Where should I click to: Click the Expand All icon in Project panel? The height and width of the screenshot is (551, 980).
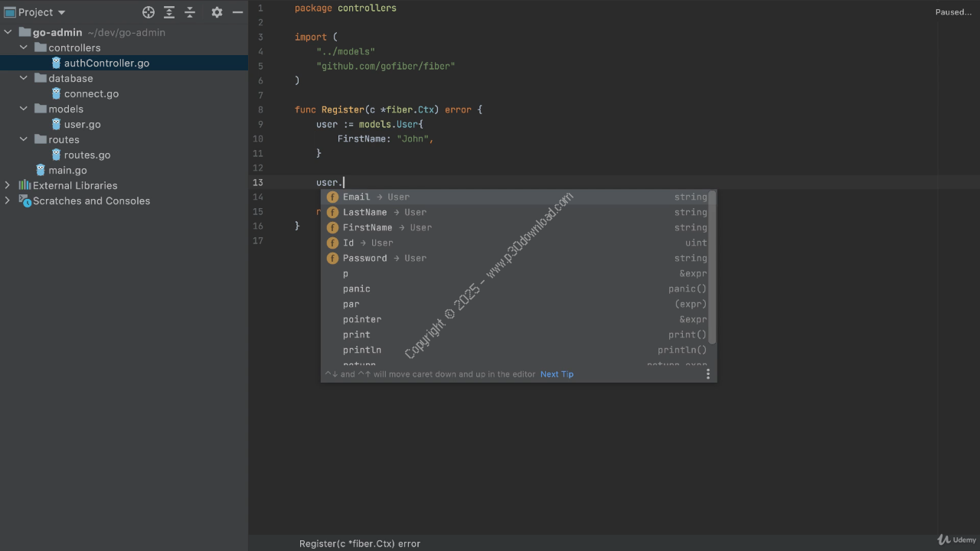tap(169, 12)
